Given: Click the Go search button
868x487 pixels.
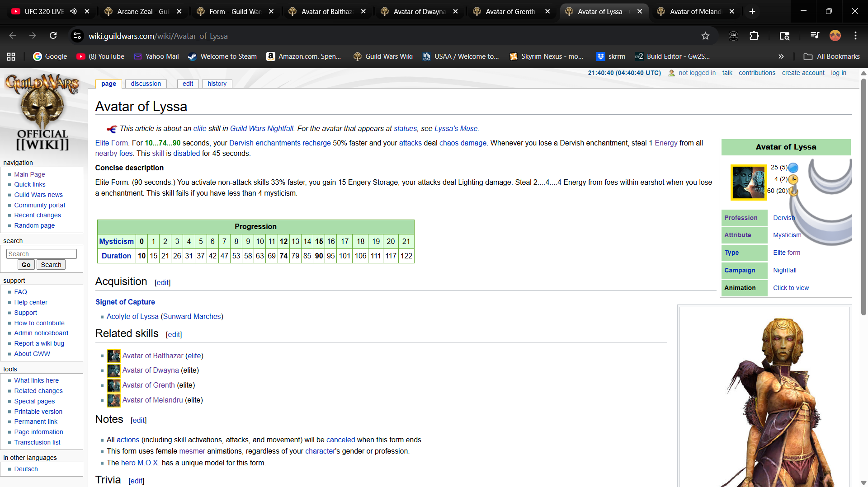Looking at the screenshot, I should tap(26, 265).
